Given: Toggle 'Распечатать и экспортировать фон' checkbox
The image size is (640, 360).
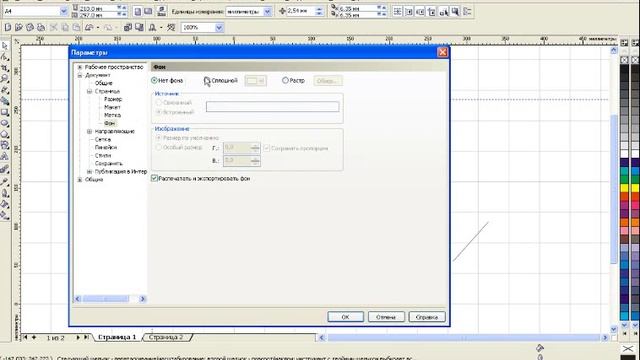Looking at the screenshot, I should [x=154, y=178].
